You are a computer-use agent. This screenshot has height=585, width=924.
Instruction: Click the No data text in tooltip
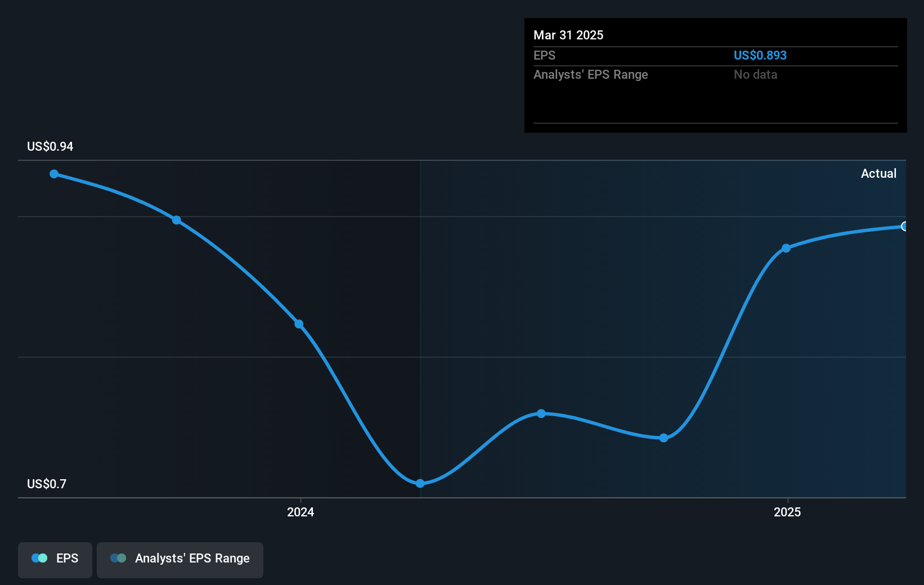tap(755, 74)
